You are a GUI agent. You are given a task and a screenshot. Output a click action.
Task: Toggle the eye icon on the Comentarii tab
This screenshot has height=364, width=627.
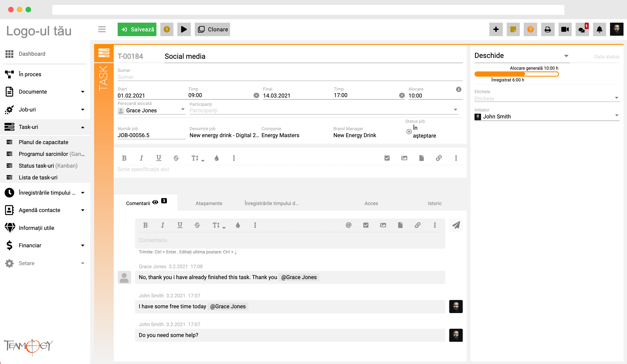point(155,202)
